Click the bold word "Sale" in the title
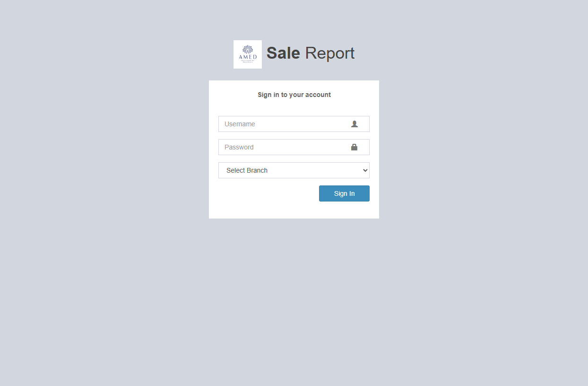The height and width of the screenshot is (386, 588). [x=283, y=53]
